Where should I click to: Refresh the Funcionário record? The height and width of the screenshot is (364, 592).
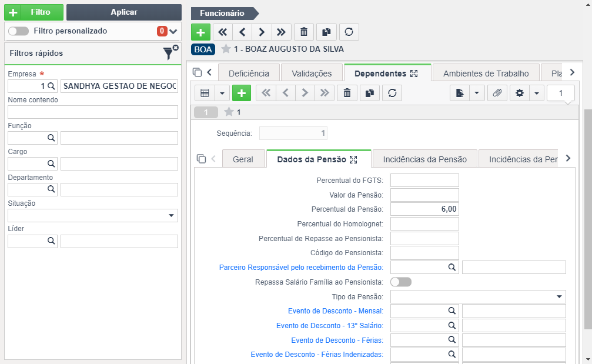click(349, 32)
